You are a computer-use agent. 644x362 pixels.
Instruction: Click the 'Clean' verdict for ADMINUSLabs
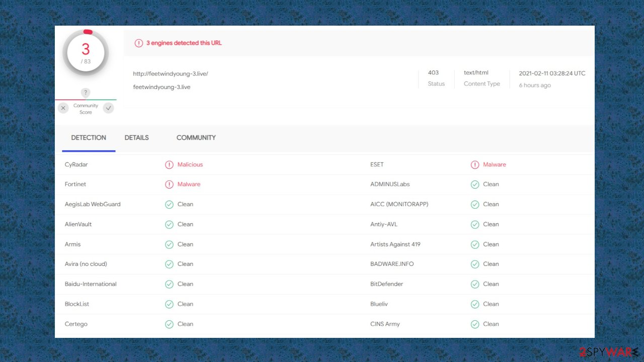pos(491,185)
